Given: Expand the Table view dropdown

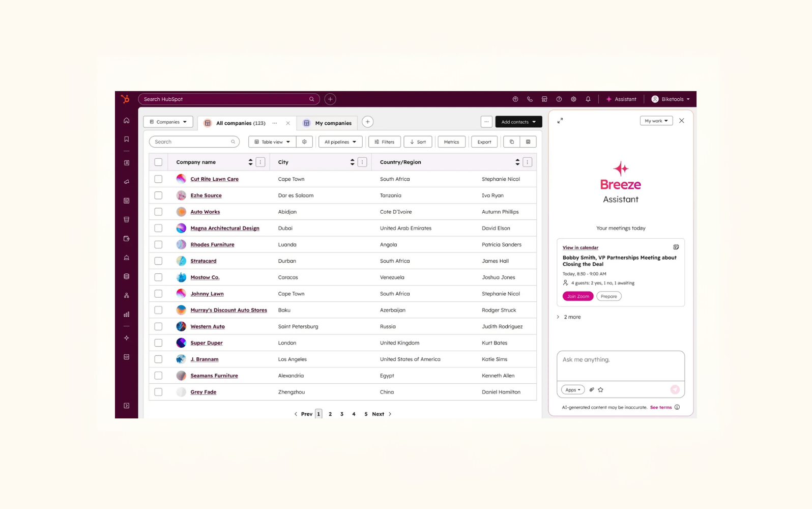Looking at the screenshot, I should tap(272, 142).
